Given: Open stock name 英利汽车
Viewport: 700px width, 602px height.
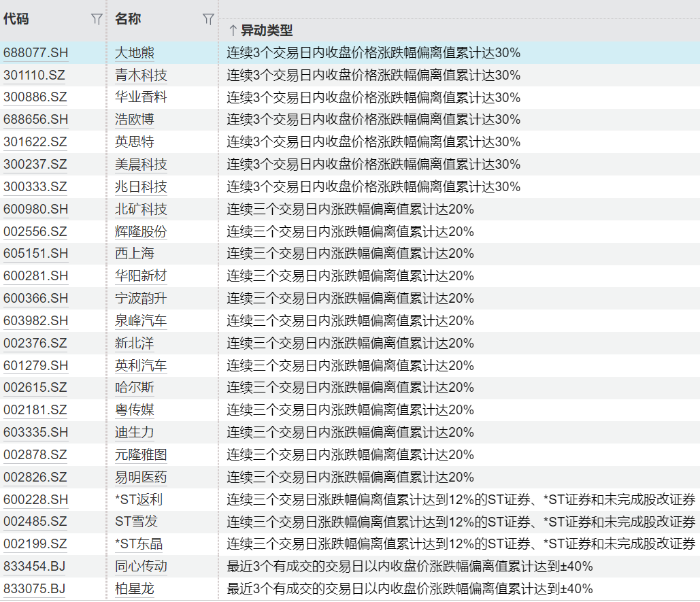Looking at the screenshot, I should click(x=141, y=365).
